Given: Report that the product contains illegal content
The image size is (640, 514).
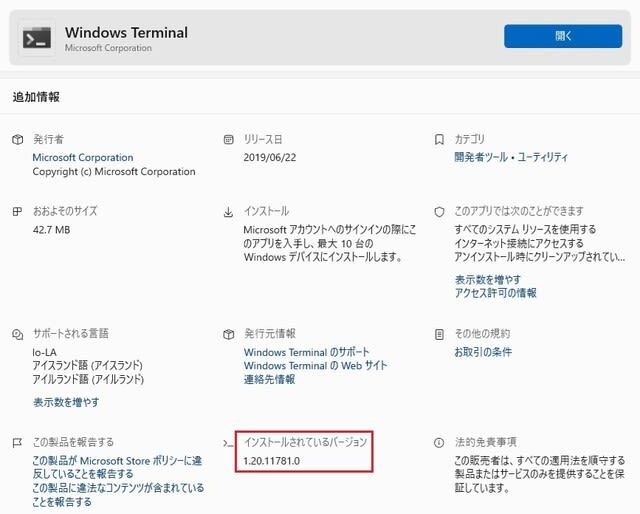Looking at the screenshot, I should click(x=118, y=494).
